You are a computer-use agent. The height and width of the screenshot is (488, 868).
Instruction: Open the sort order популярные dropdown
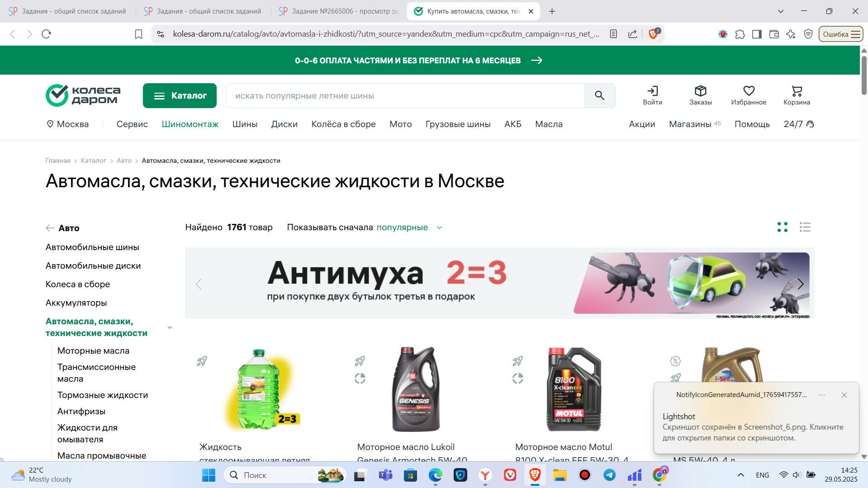(409, 227)
